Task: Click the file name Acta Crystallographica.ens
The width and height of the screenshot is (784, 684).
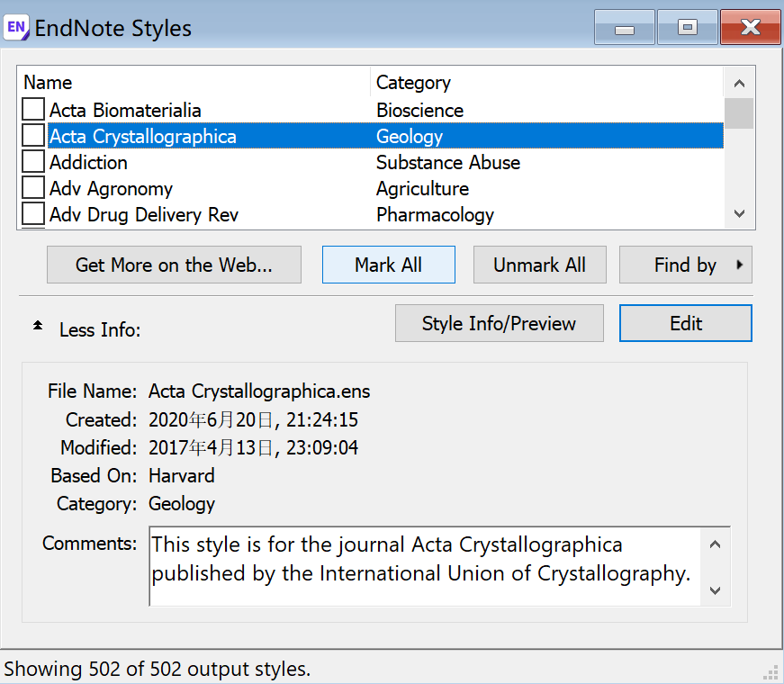Action: pyautogui.click(x=259, y=391)
